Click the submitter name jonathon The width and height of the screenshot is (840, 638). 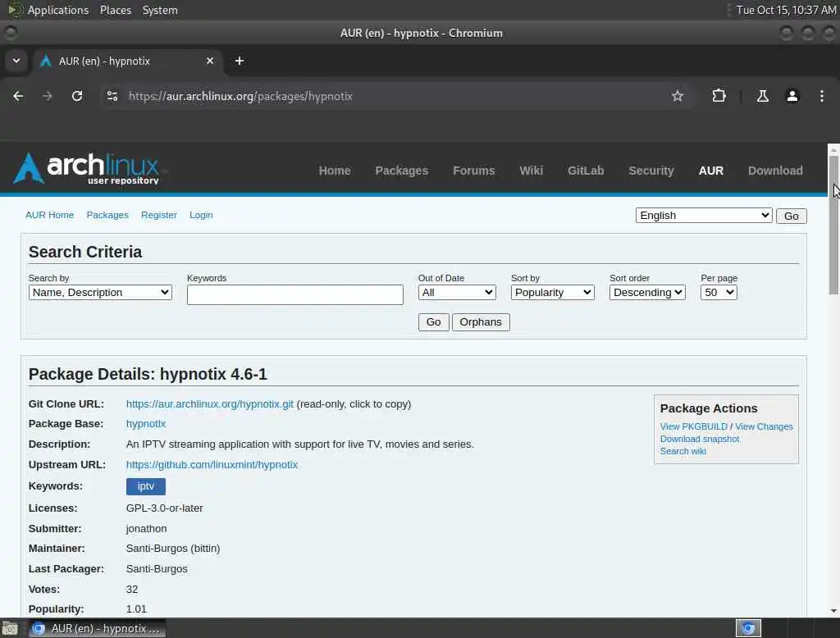[146, 528]
